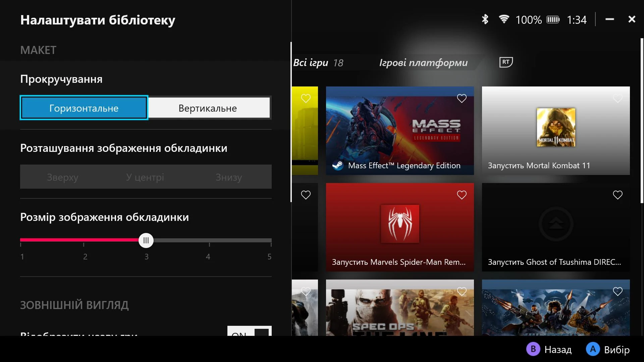
Task: Favorite Ghost of Tsushima with heart icon
Action: [x=618, y=195]
